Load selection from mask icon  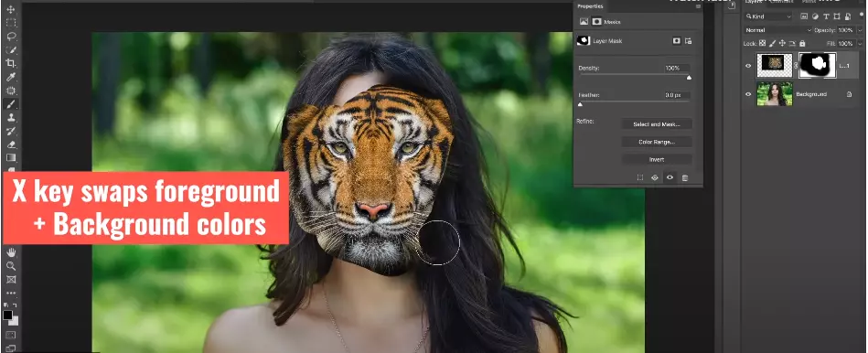640,177
